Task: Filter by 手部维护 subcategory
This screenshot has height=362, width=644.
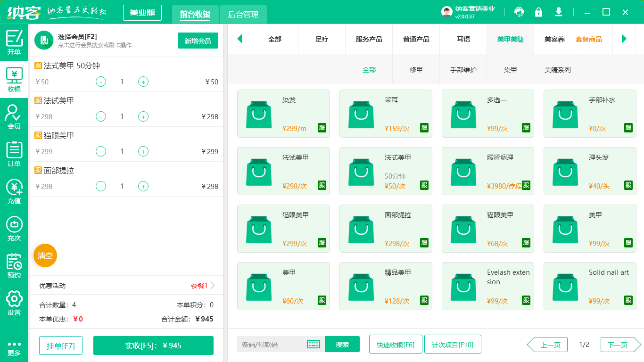Action: [463, 69]
